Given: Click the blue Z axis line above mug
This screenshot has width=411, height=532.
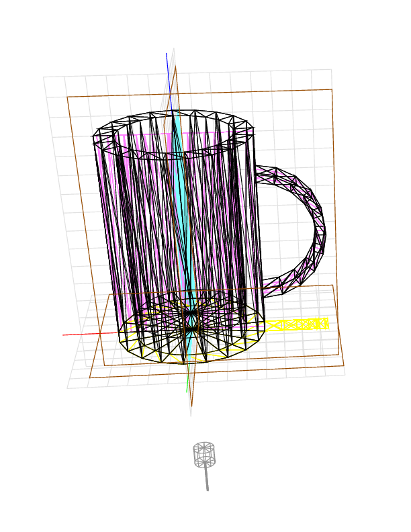Looking at the screenshot, I should 168,74.
